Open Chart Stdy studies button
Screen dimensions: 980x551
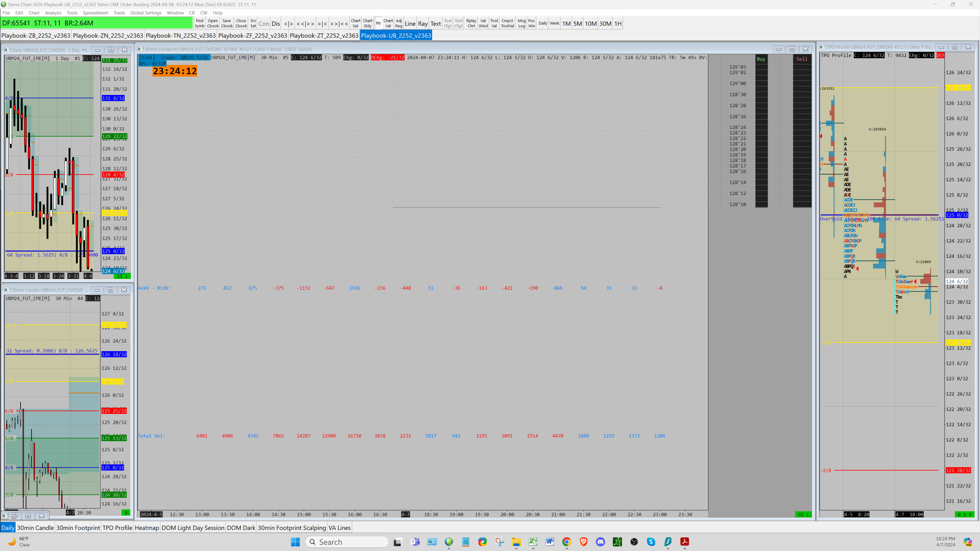point(367,23)
